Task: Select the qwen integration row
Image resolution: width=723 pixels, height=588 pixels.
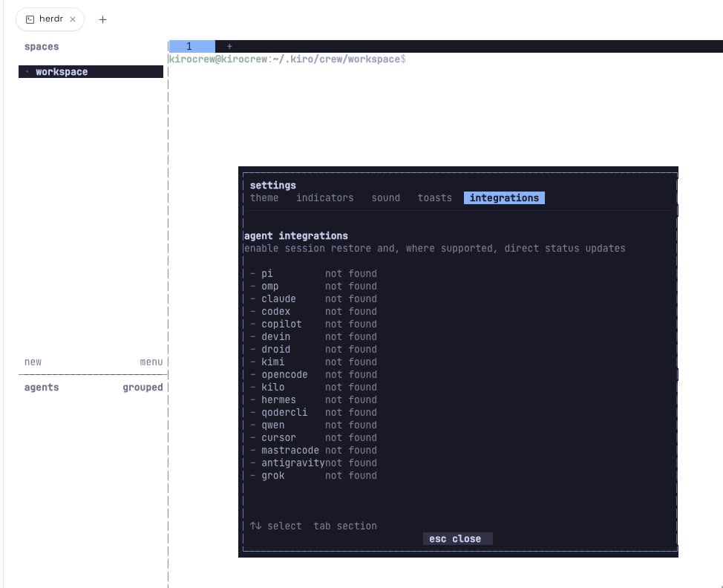Action: [x=313, y=425]
